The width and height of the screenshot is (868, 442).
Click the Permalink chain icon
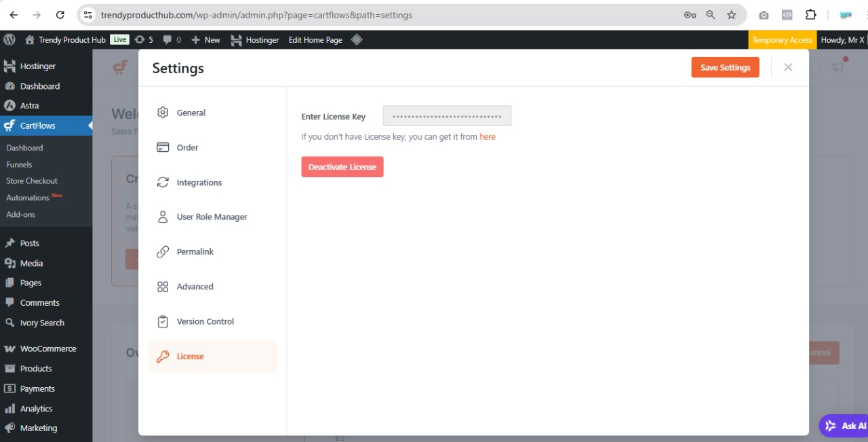[x=163, y=252]
